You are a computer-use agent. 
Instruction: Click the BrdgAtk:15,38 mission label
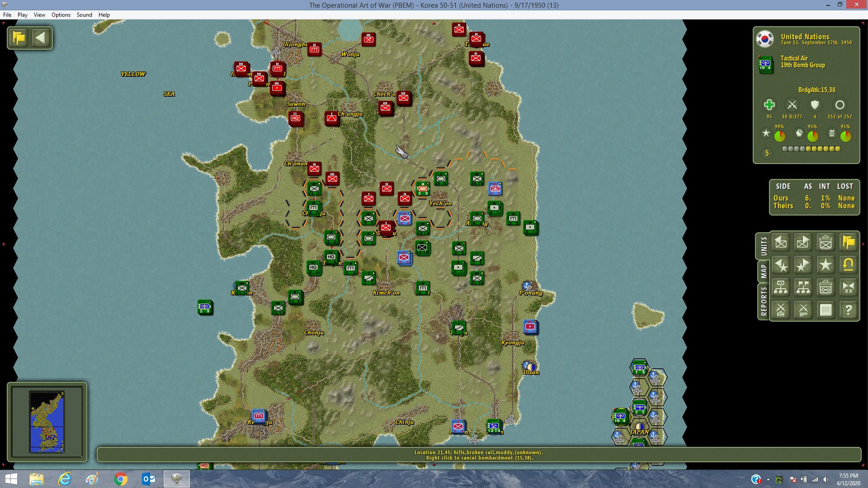[816, 90]
